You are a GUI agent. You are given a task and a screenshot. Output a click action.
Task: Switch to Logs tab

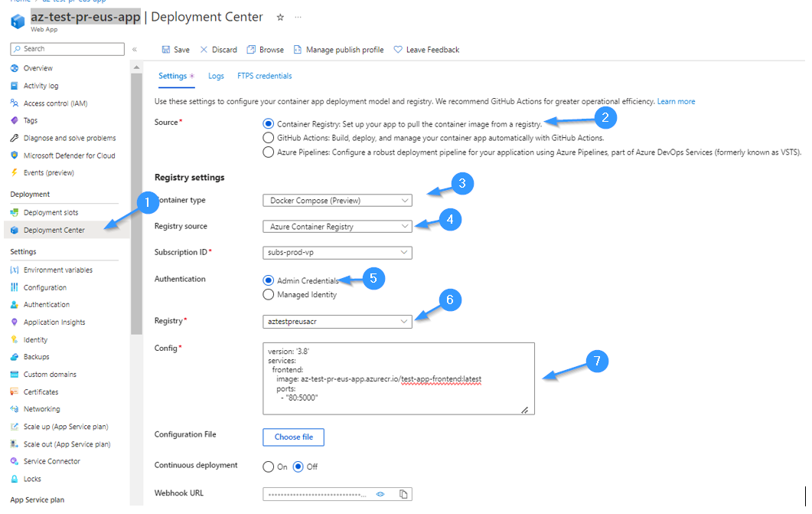coord(216,76)
